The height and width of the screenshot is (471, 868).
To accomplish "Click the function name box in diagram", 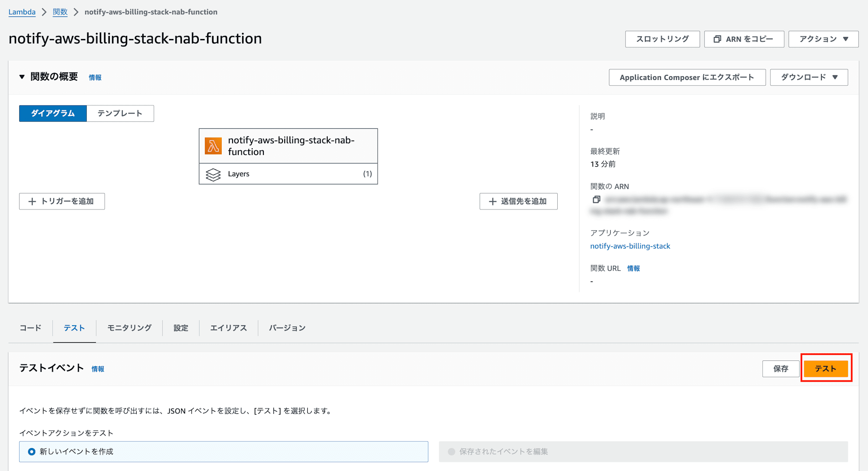I will click(288, 146).
